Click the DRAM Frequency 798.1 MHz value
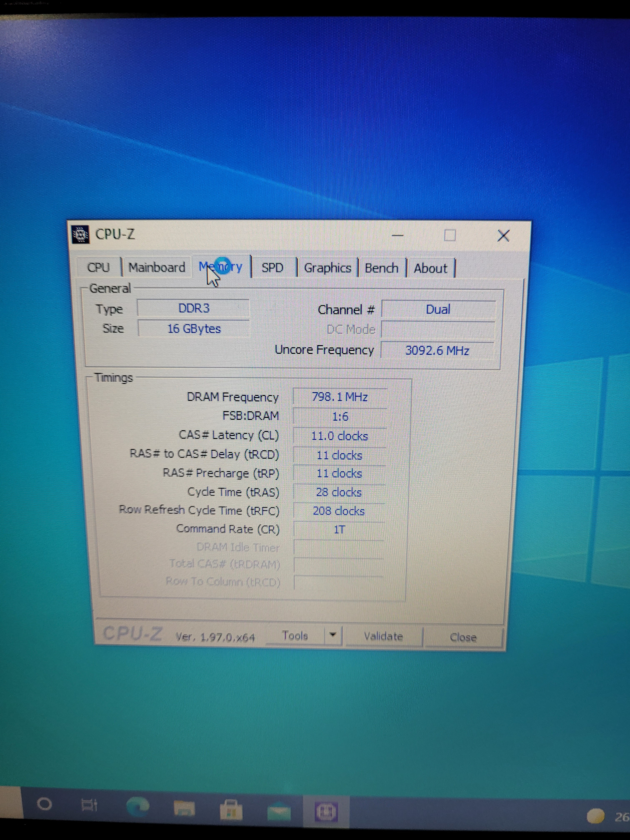This screenshot has width=630, height=840. [340, 397]
